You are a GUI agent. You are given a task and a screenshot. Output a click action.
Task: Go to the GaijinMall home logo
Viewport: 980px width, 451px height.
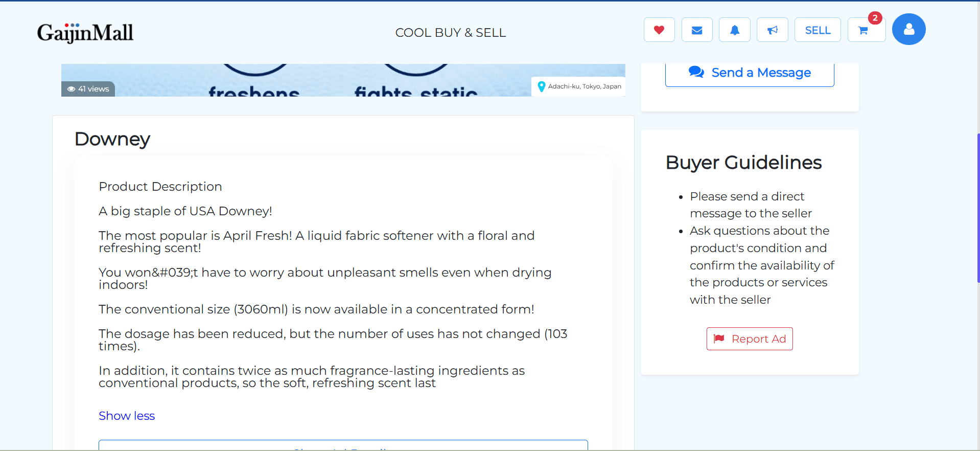85,33
